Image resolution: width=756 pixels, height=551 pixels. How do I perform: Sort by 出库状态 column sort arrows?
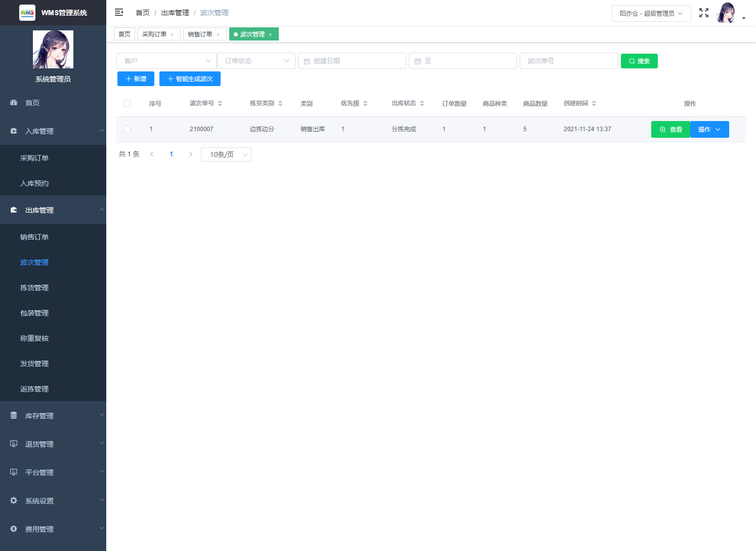[422, 103]
